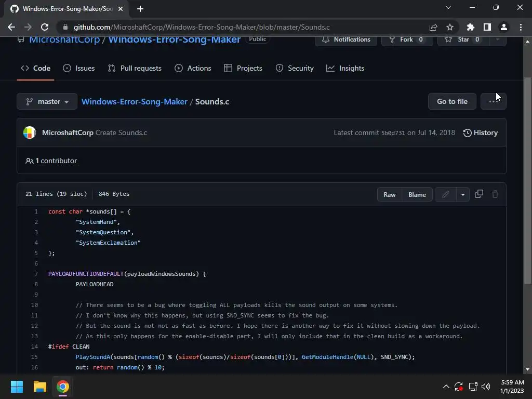Screen dimensions: 532x399
Task: Click the Chrome taskbar icon
Action: (63, 387)
